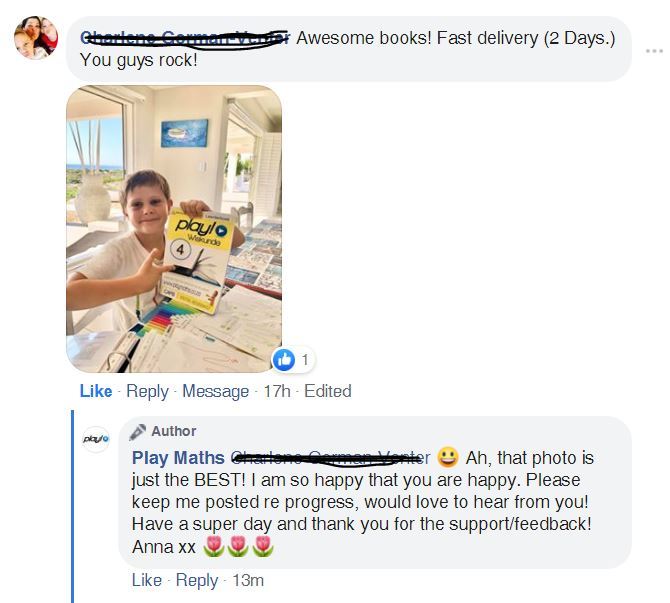Reply to the Play Maths comment
This screenshot has width=670, height=603.
click(x=197, y=581)
